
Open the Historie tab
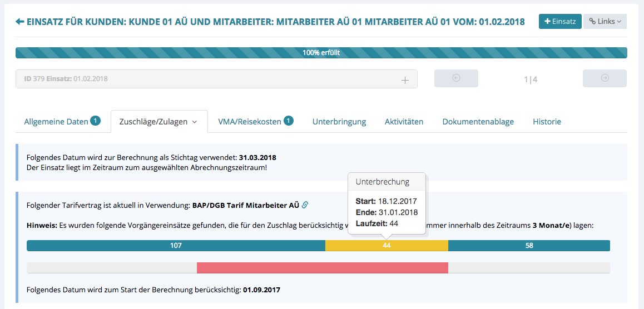pyautogui.click(x=547, y=122)
